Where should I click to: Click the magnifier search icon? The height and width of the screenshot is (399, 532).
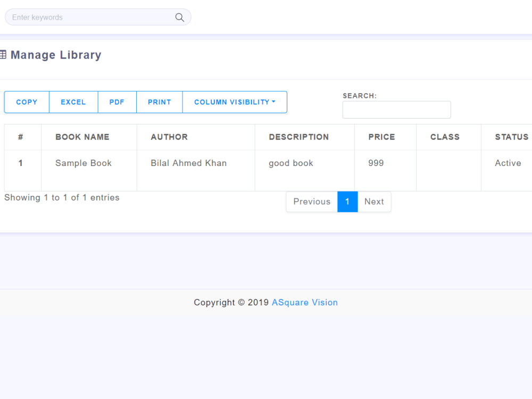coord(179,18)
